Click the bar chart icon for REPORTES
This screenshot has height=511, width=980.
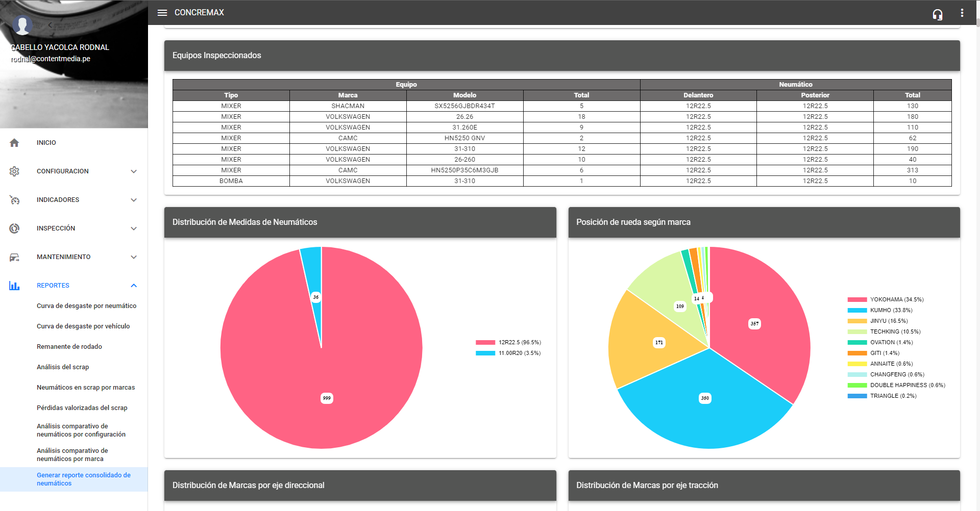pyautogui.click(x=14, y=286)
